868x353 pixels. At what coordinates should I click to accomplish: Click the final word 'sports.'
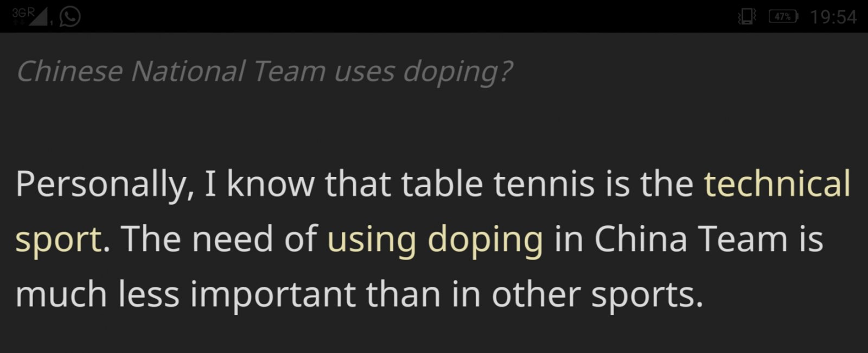pyautogui.click(x=647, y=294)
